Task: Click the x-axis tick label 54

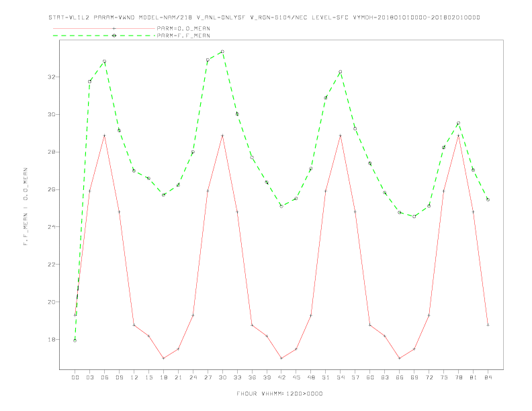Action: (341, 377)
